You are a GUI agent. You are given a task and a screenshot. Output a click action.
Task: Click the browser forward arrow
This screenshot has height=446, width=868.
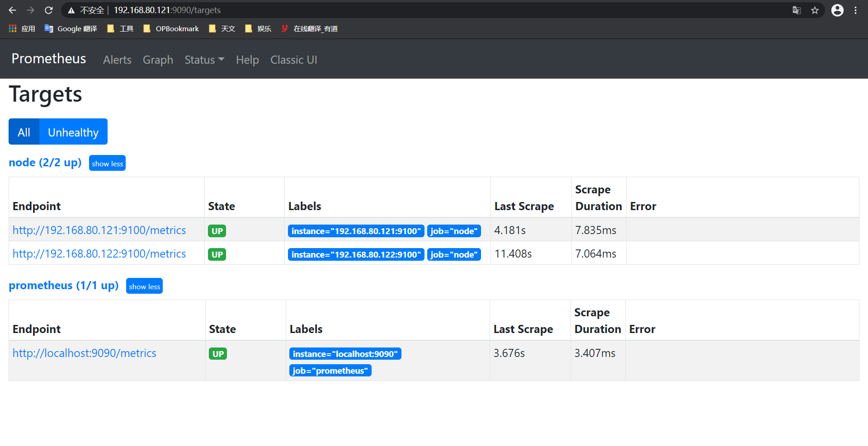tap(30, 10)
